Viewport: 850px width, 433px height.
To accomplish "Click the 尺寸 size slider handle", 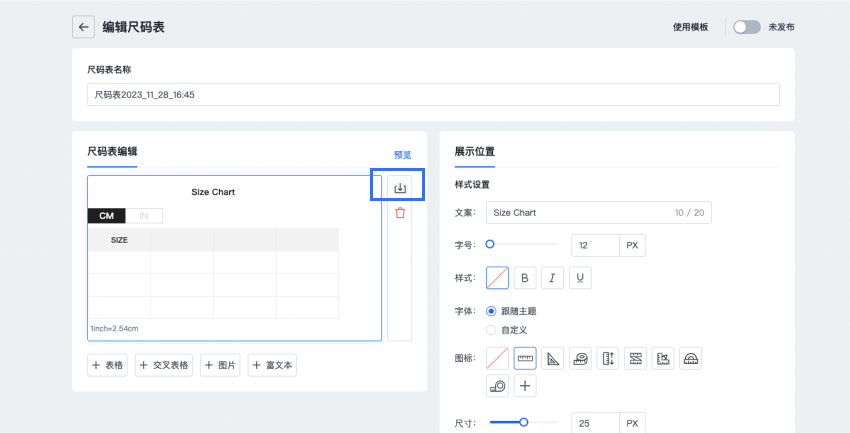I will point(523,423).
